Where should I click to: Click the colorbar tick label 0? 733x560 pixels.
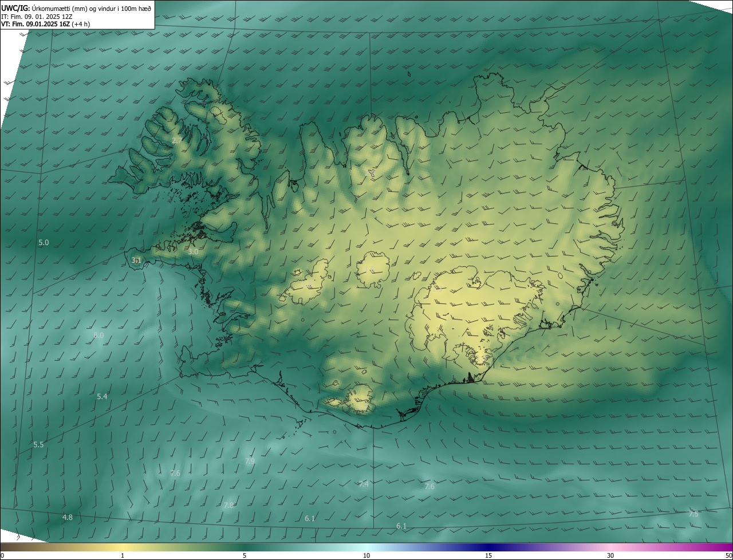click(2, 555)
